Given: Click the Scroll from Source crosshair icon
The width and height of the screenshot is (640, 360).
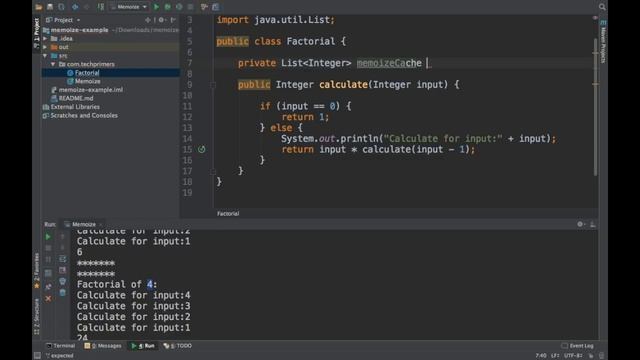Looking at the screenshot, I should click(148, 20).
